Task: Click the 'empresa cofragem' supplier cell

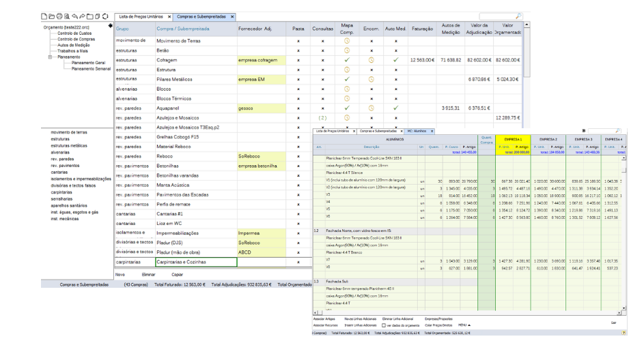Action: tap(261, 60)
